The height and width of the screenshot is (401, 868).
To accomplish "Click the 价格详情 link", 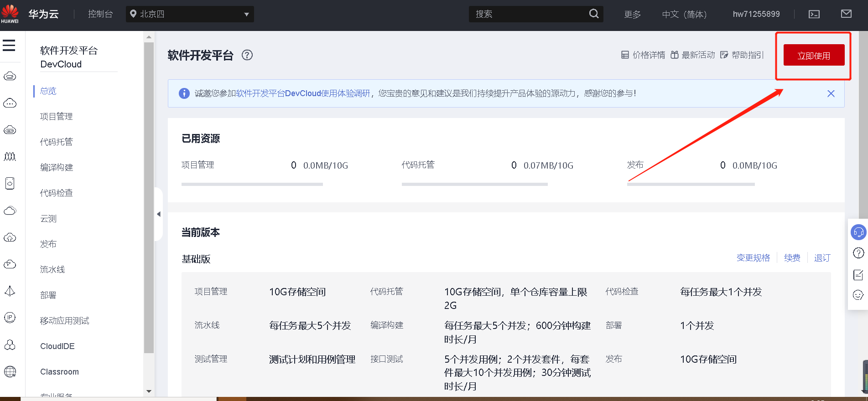I will [x=649, y=55].
